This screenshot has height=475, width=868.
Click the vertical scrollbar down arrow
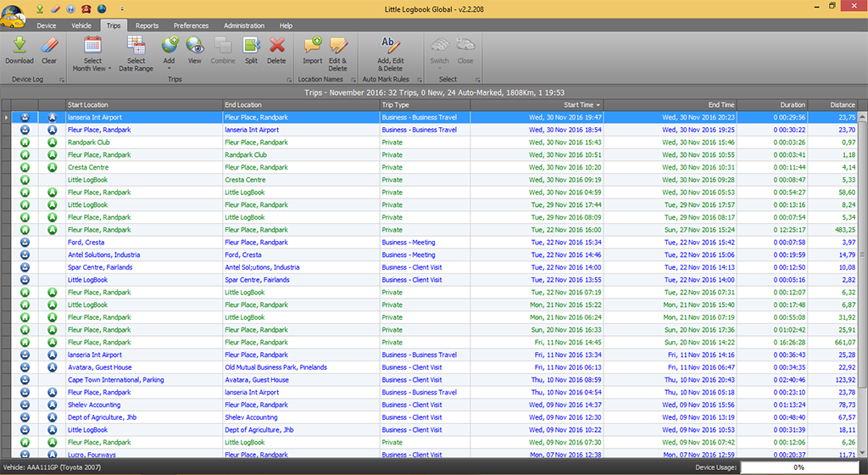862,454
